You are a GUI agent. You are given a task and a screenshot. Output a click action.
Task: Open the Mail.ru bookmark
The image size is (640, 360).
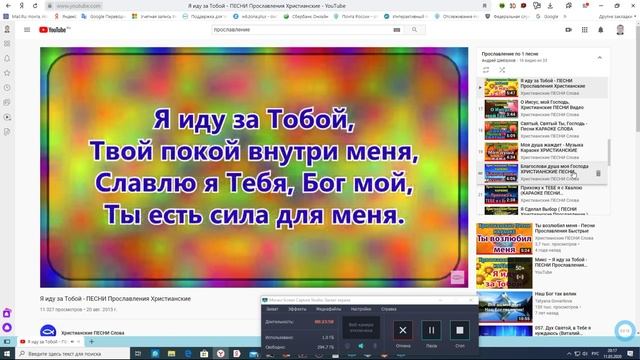25,17
